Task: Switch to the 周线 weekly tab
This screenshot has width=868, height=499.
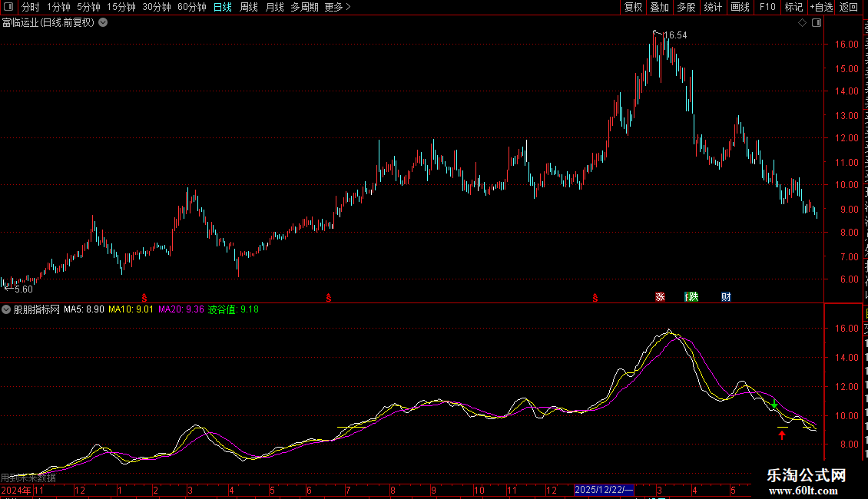Action: pyautogui.click(x=249, y=7)
